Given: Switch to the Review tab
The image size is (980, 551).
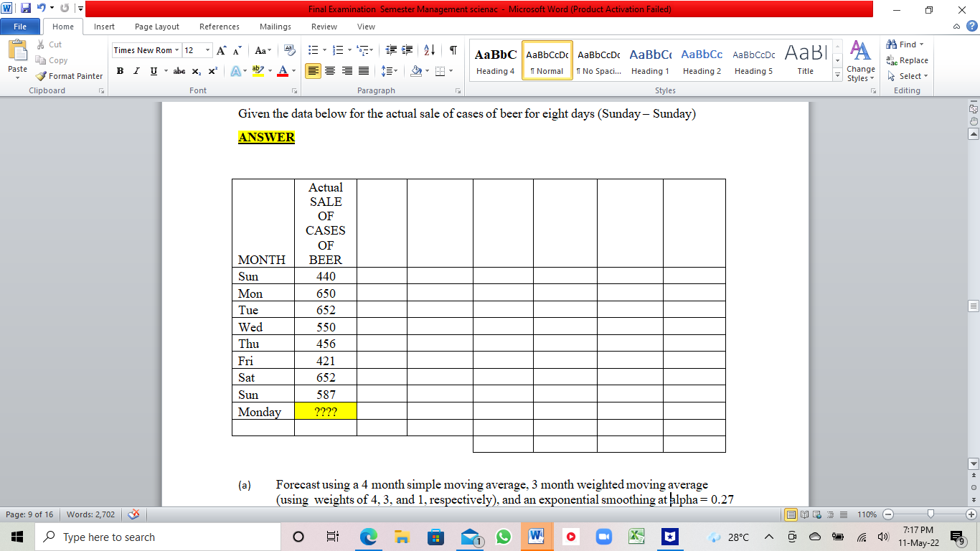Looking at the screenshot, I should click(x=324, y=27).
